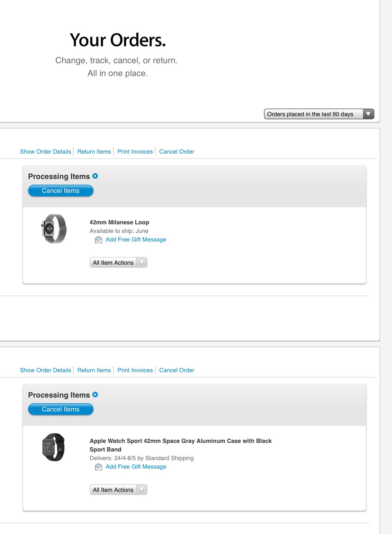Click the envelope icon under 42mm Milanese Loop
The height and width of the screenshot is (534, 392).
(x=99, y=240)
